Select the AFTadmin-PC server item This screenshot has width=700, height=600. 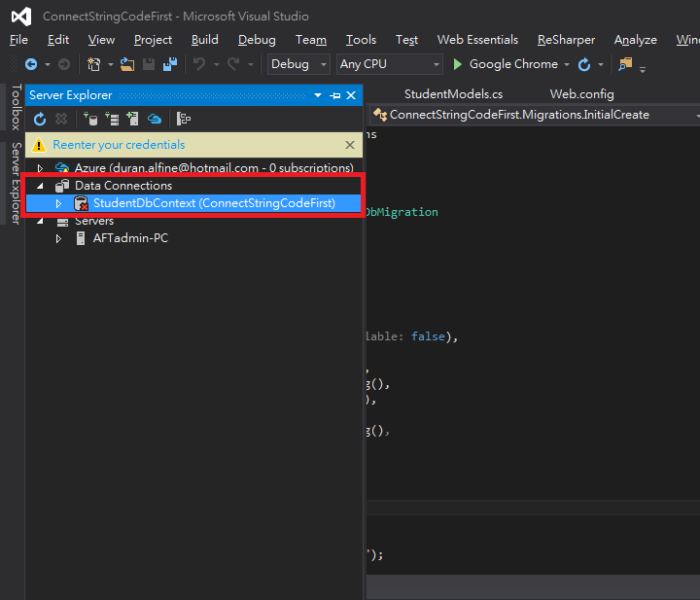point(130,238)
